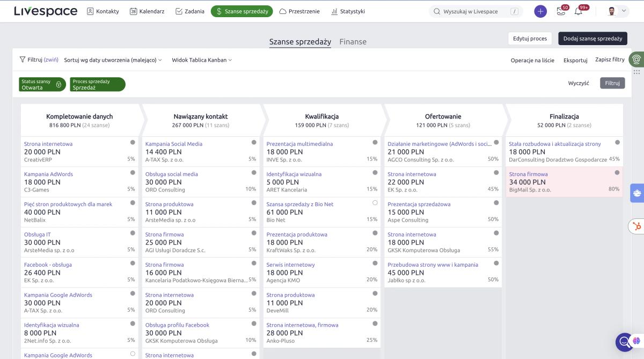The image size is (644, 359).
Task: Open Statystyki in top navigation
Action: (348, 11)
